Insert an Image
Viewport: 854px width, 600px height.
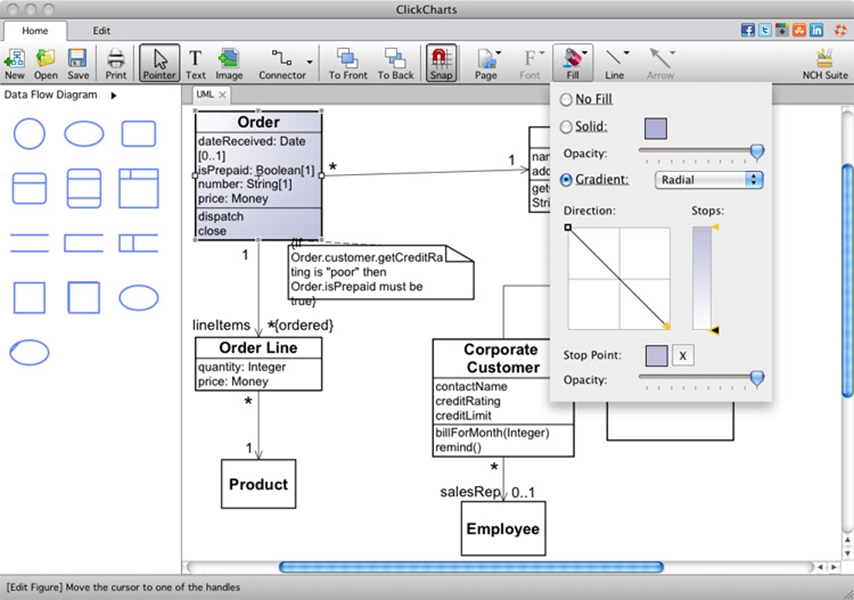(229, 64)
